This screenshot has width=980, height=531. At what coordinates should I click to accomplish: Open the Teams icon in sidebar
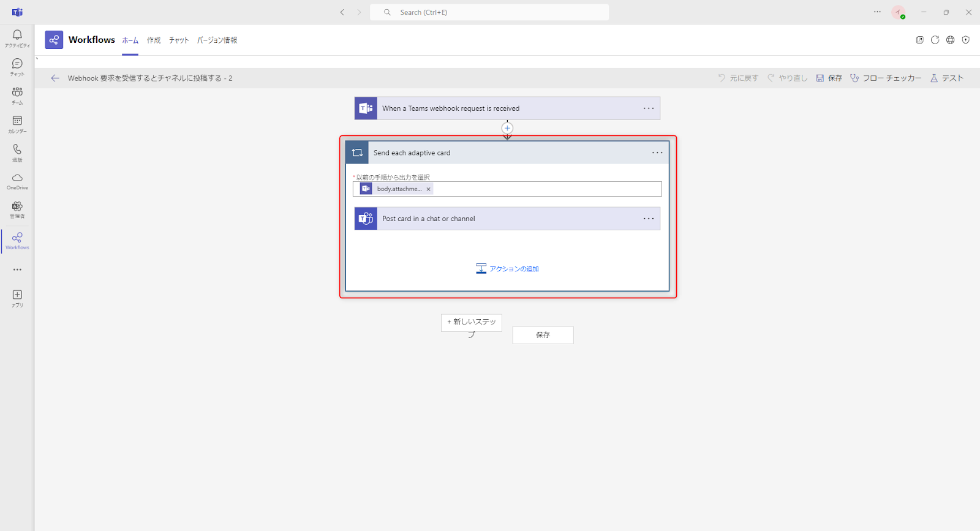pyautogui.click(x=17, y=95)
